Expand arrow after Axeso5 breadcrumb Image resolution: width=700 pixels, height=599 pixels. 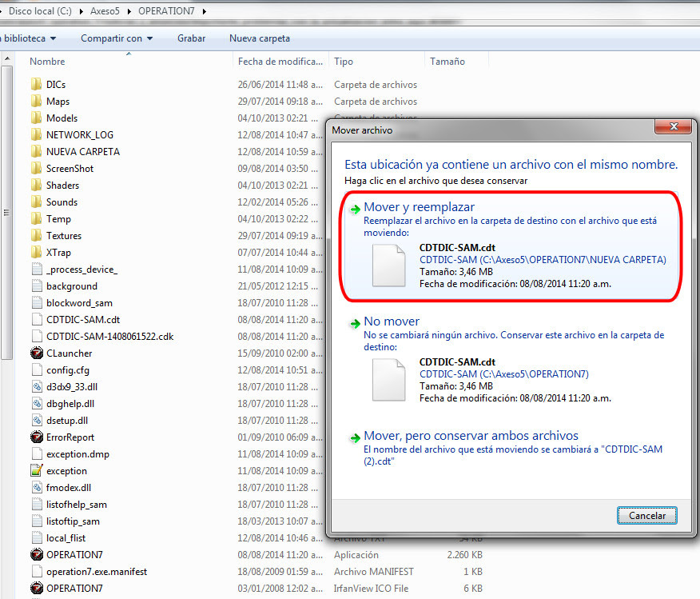pyautogui.click(x=129, y=11)
